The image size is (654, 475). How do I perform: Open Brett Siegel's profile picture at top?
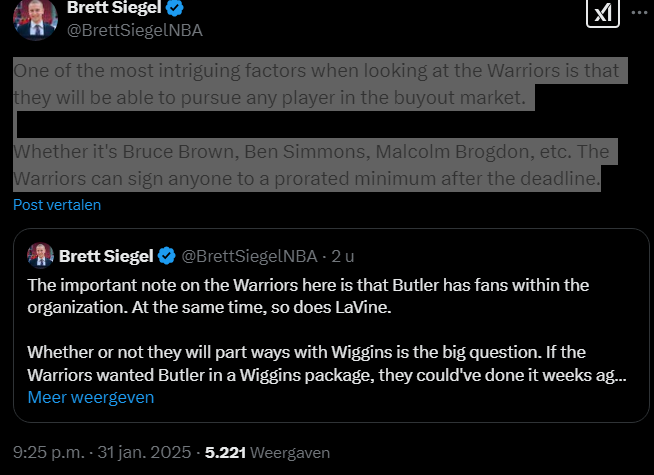[x=35, y=19]
